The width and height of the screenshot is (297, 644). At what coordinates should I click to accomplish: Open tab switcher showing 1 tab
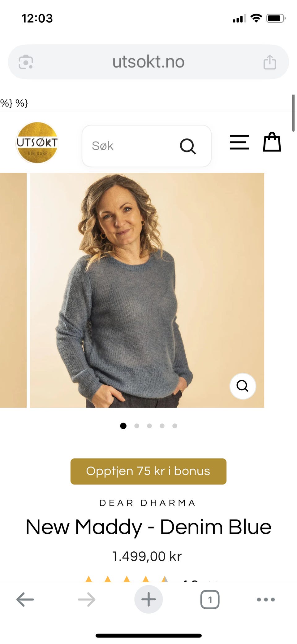pyautogui.click(x=210, y=600)
